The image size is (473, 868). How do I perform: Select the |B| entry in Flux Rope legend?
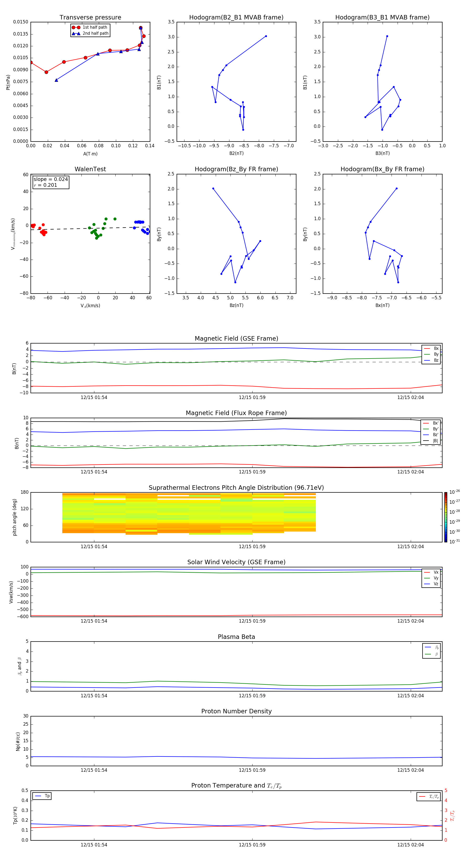pyautogui.click(x=431, y=441)
